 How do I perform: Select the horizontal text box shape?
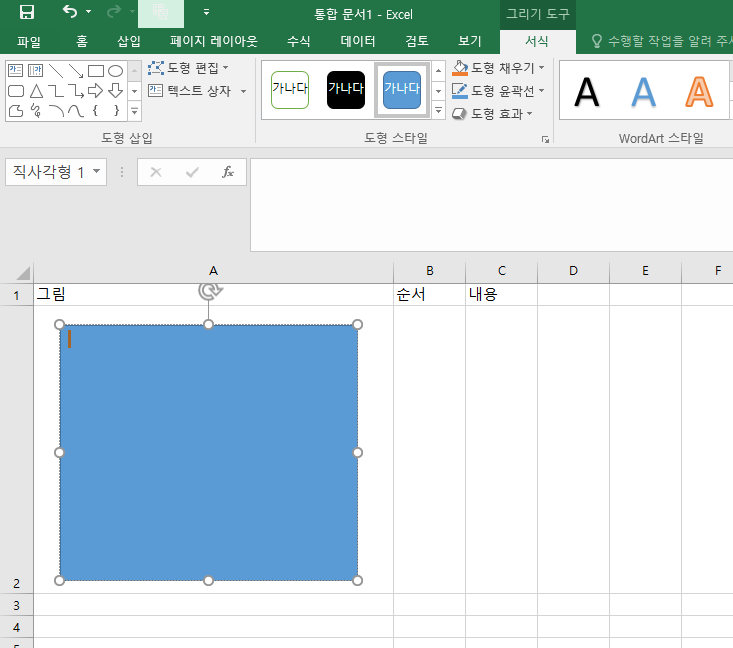click(x=15, y=71)
